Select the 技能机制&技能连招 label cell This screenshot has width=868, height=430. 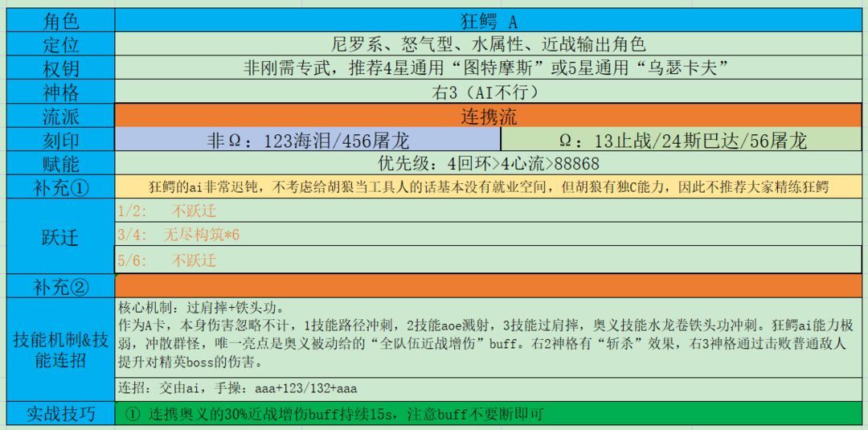[60, 350]
